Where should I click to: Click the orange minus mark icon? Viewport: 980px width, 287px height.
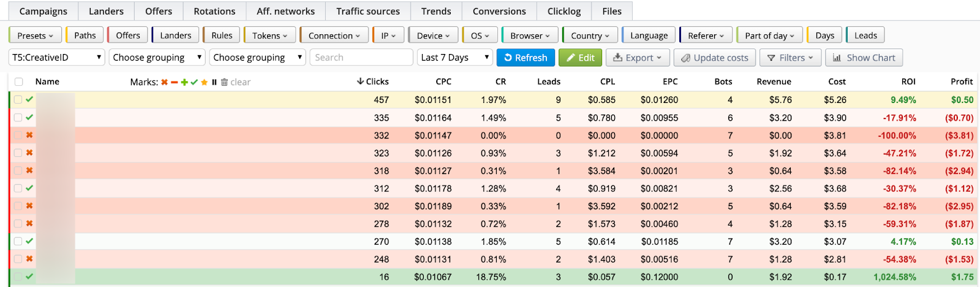[x=174, y=82]
